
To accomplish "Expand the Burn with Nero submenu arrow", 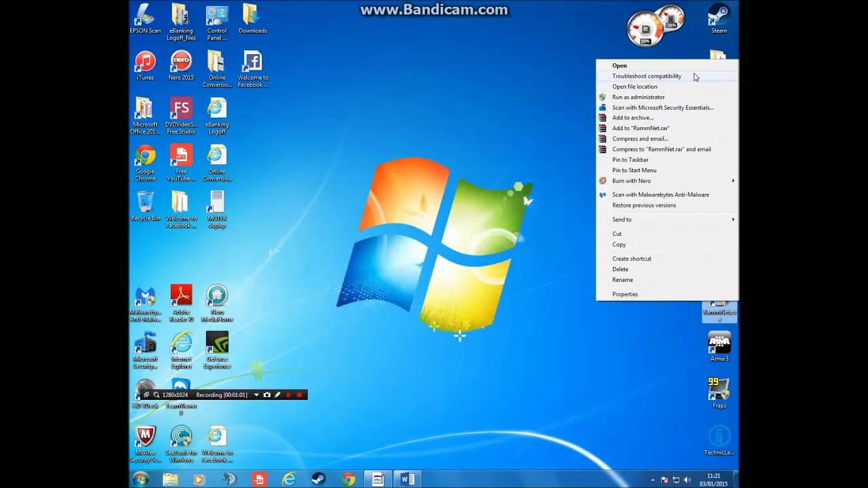I will point(733,181).
